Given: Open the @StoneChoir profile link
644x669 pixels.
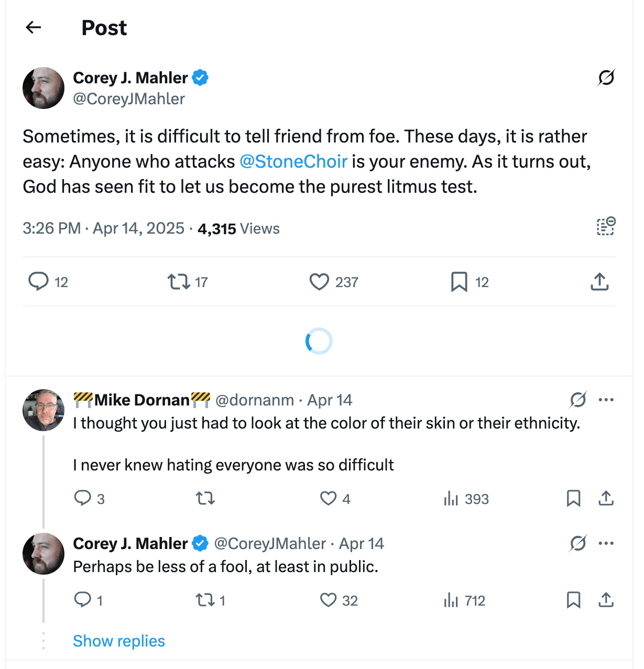Looking at the screenshot, I should 293,161.
